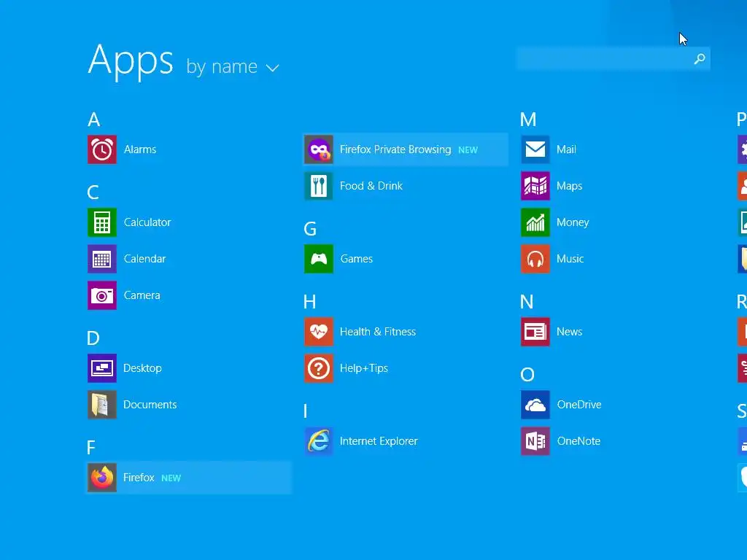Click the 'Firefox Private Browsing' label
This screenshot has width=747, height=560.
[395, 149]
